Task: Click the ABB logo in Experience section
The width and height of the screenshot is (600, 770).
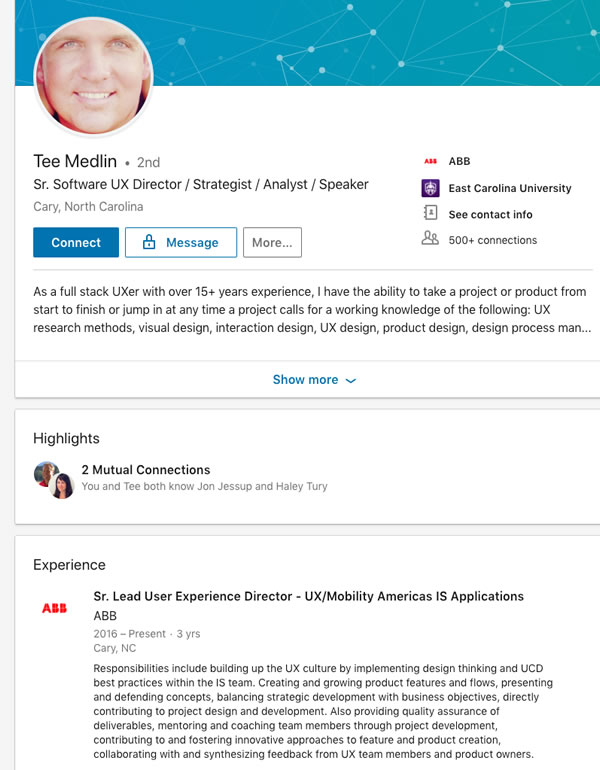Action: [x=54, y=608]
